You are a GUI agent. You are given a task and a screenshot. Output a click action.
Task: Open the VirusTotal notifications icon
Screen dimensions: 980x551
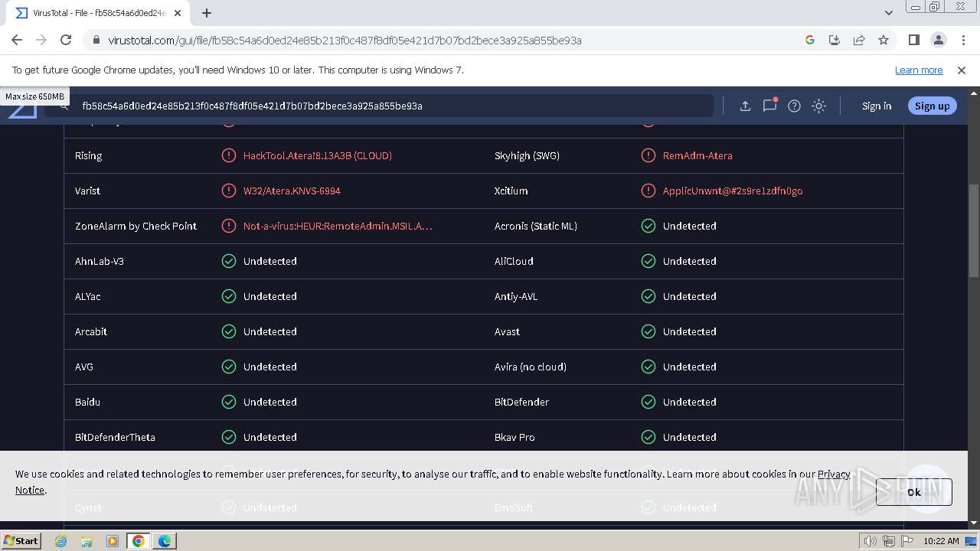tap(769, 106)
